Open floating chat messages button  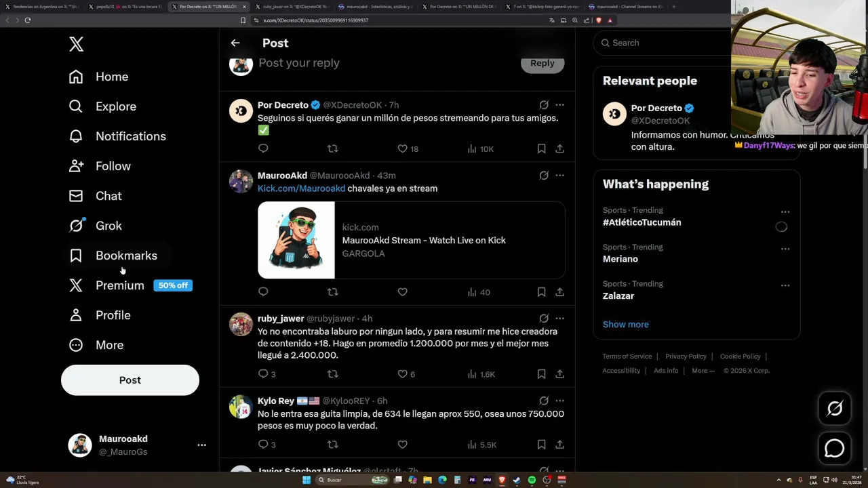pos(835,448)
